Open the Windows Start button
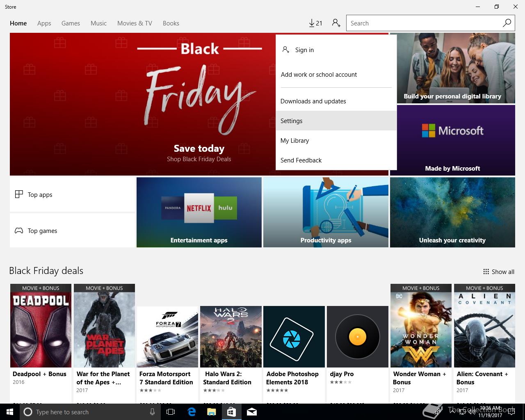 tap(10, 412)
